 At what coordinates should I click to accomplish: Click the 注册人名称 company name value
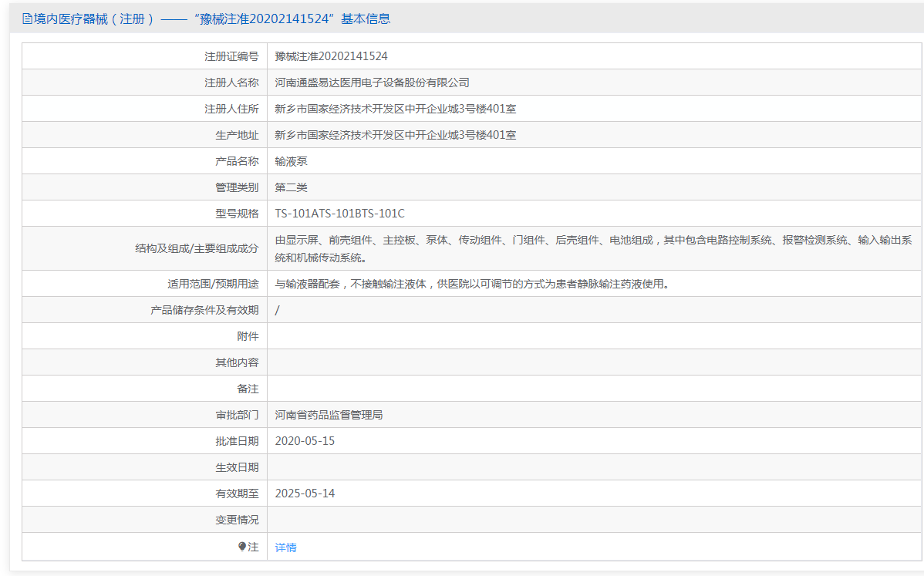[372, 83]
